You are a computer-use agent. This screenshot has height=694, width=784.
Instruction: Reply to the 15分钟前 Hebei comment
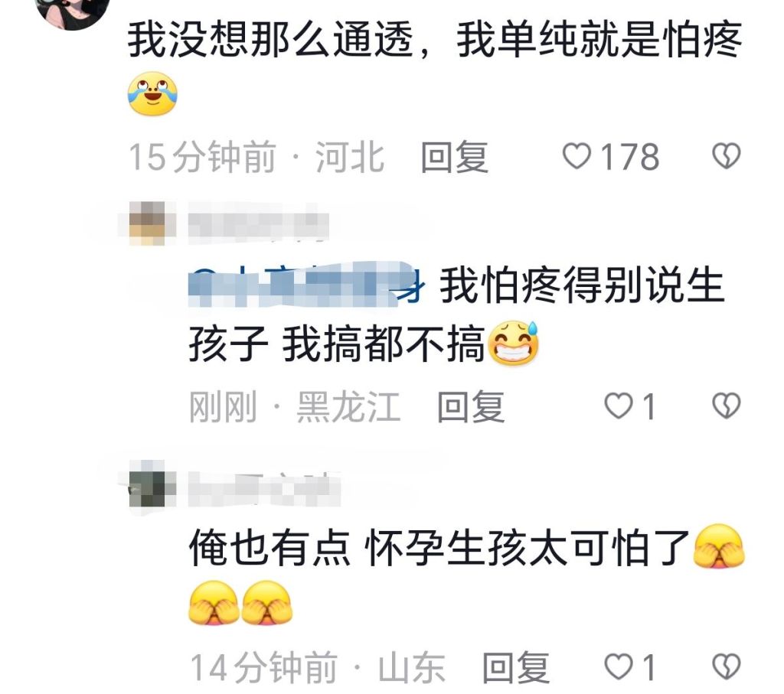[x=455, y=157]
